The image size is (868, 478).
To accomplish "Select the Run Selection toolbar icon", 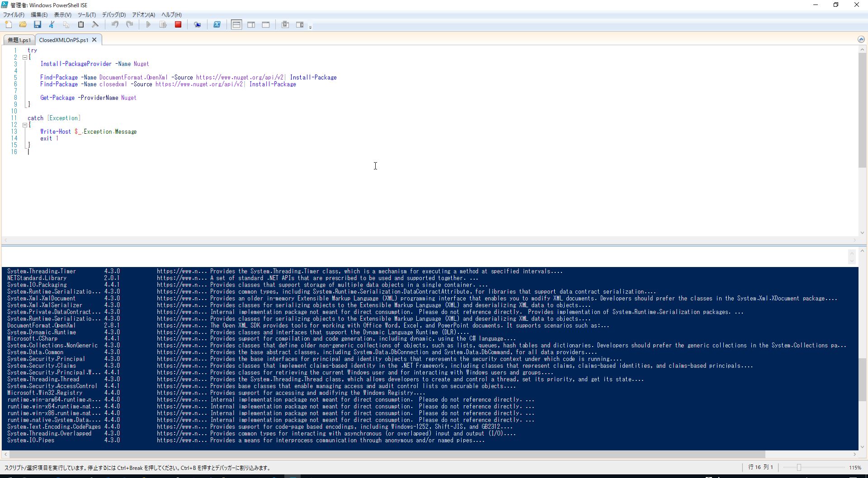I will tap(163, 24).
